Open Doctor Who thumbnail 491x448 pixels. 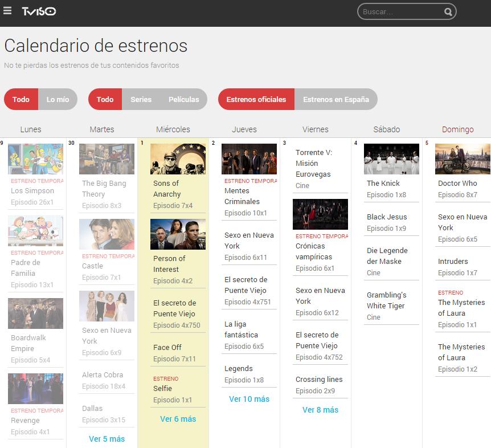tap(463, 159)
